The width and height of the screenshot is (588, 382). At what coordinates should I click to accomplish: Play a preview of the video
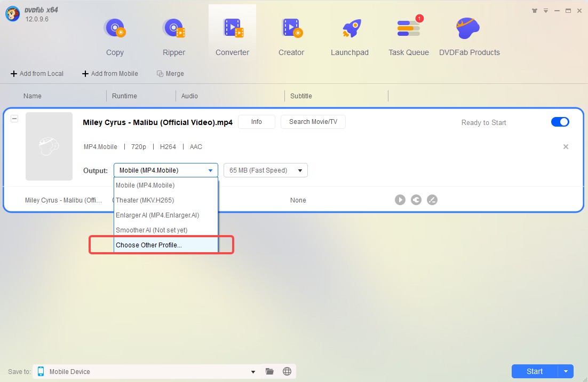[400, 200]
